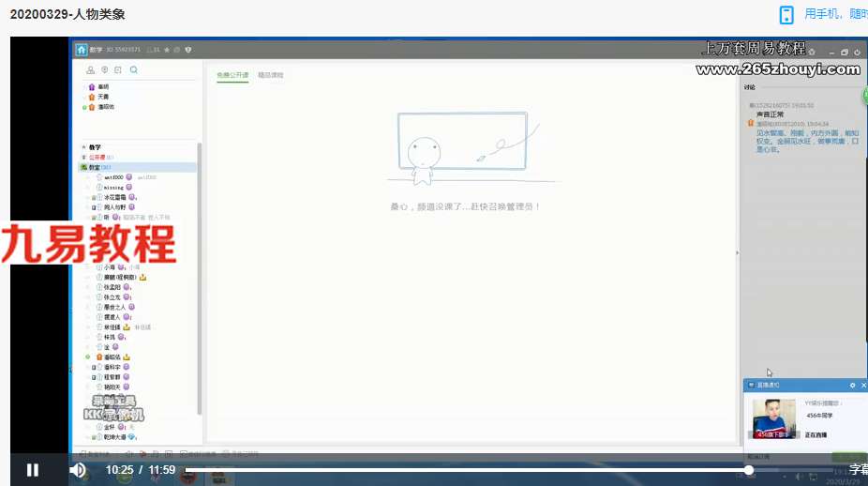Viewport: 868px width, 486px height.
Task: Open the second sidebar toolbar icon
Action: (x=105, y=69)
